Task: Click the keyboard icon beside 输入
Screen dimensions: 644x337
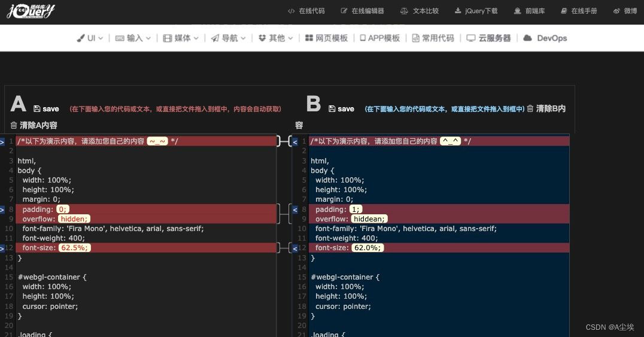Action: [x=120, y=38]
